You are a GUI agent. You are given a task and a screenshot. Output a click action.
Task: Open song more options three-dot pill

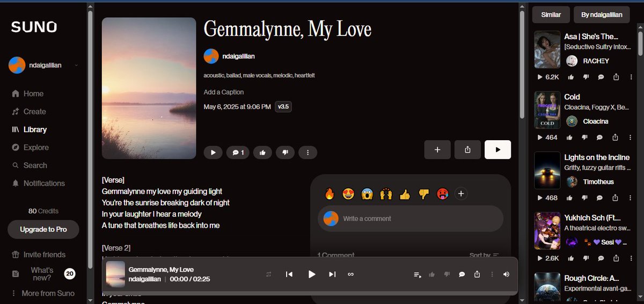pos(308,153)
